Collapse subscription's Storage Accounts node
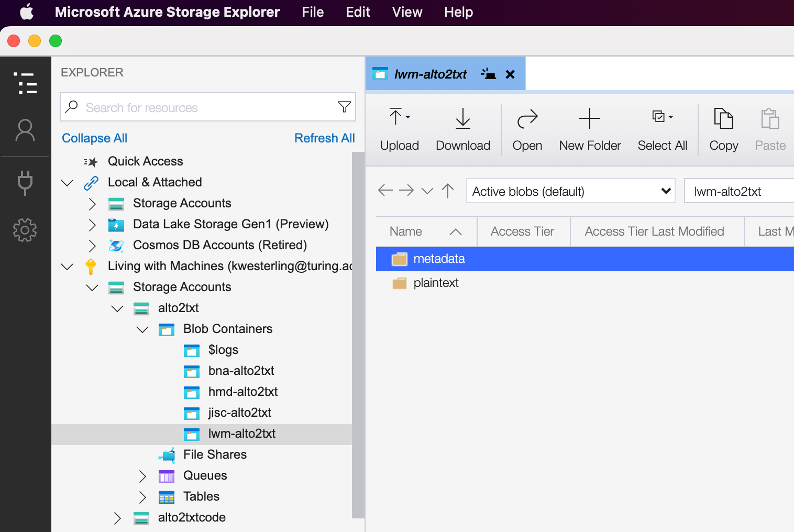Viewport: 794px width, 532px height. pos(92,287)
